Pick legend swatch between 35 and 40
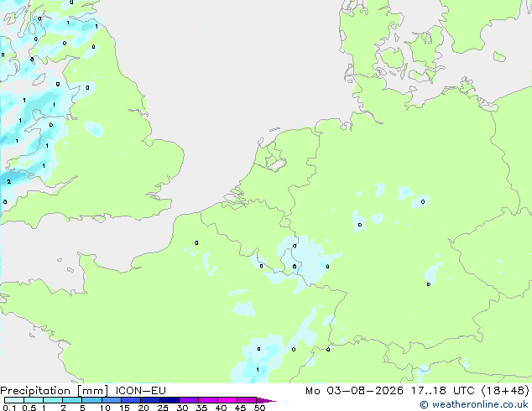The image size is (532, 411). tap(207, 400)
